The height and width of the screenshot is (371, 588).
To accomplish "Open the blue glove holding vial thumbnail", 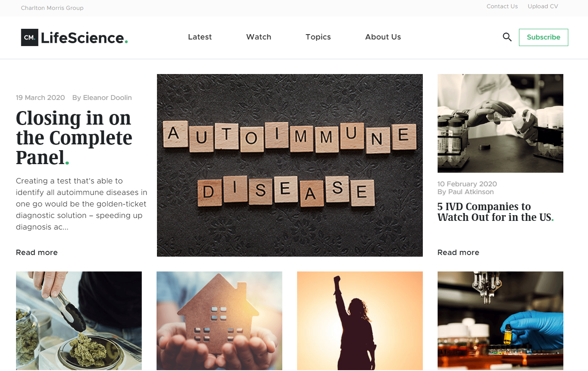I will (x=500, y=321).
